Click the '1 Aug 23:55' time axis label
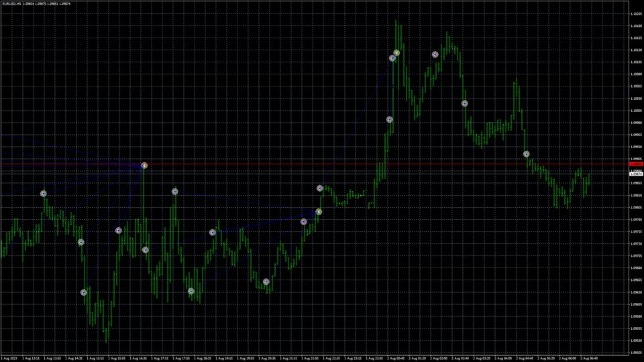Viewport: 644px width, 362px height. coord(374,358)
